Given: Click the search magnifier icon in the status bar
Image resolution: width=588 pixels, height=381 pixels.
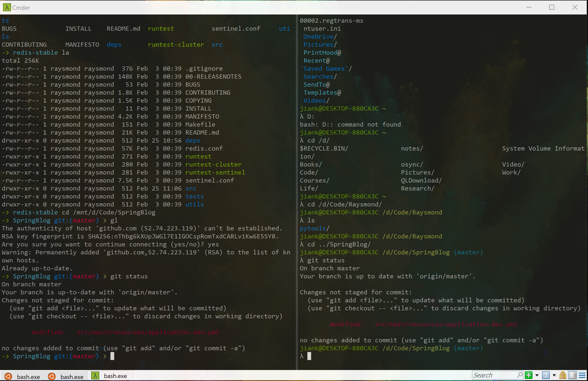Looking at the screenshot, I should [520, 375].
